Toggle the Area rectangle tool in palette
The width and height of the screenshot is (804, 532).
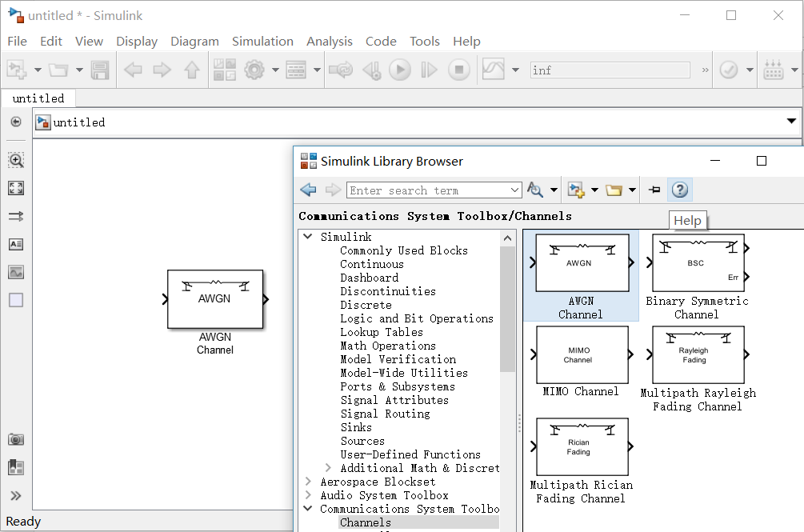click(x=16, y=301)
